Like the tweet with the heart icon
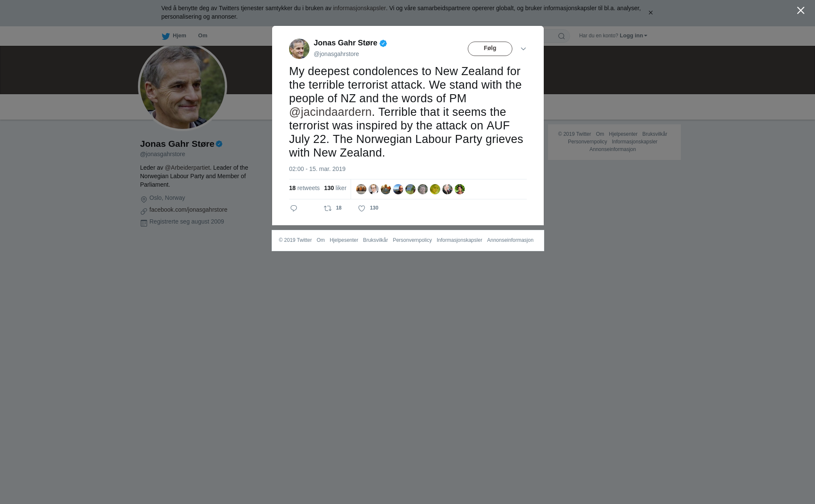The width and height of the screenshot is (815, 504). [x=362, y=208]
